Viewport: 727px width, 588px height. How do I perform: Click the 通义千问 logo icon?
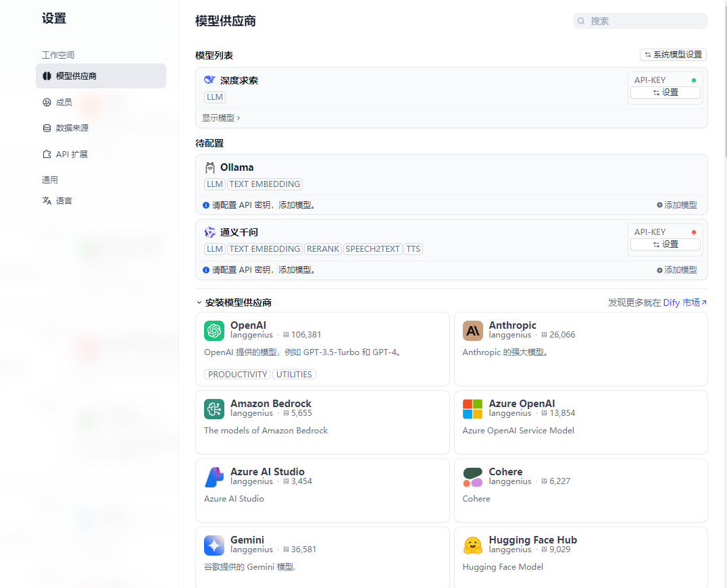tap(210, 232)
